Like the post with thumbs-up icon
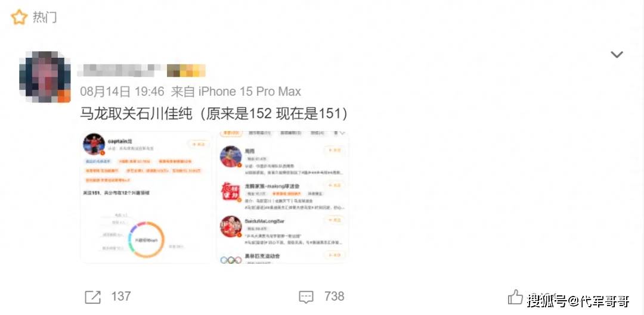Viewport: 644px width, 315px height. pos(515,297)
